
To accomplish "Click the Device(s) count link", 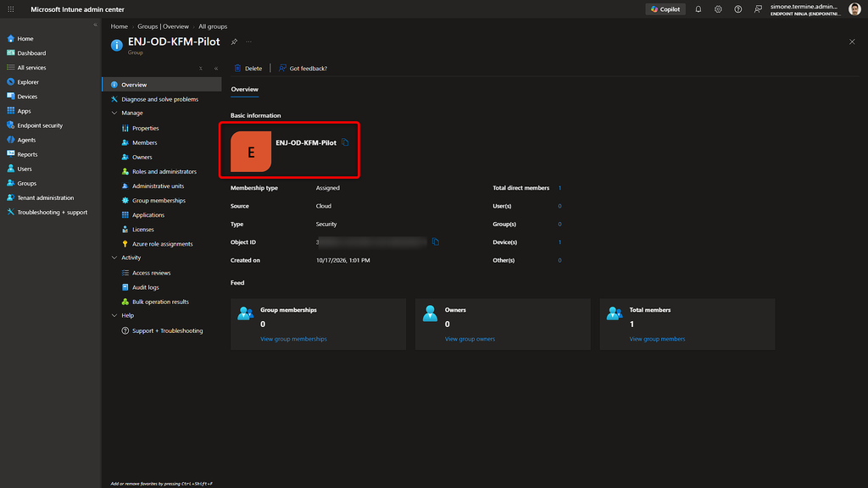I will coord(559,242).
